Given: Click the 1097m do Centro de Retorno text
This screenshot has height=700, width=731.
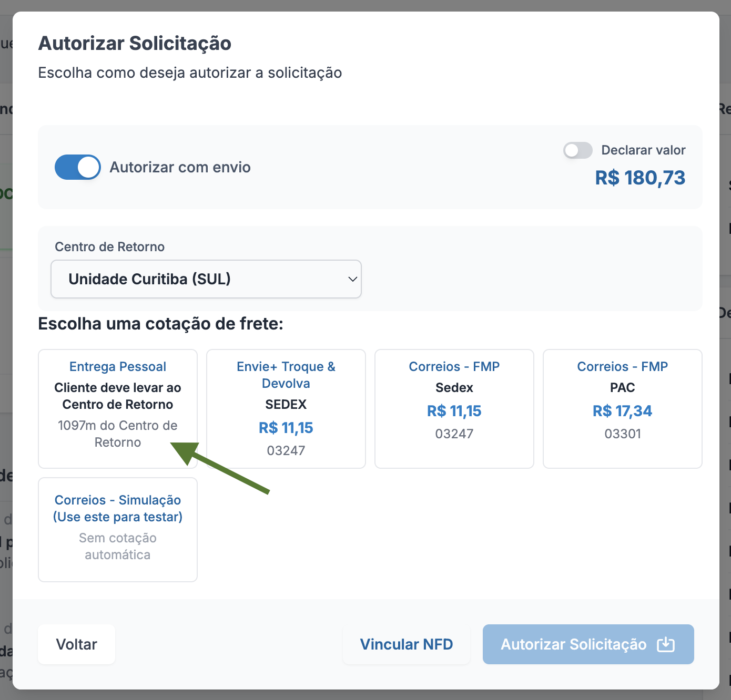Looking at the screenshot, I should [118, 434].
